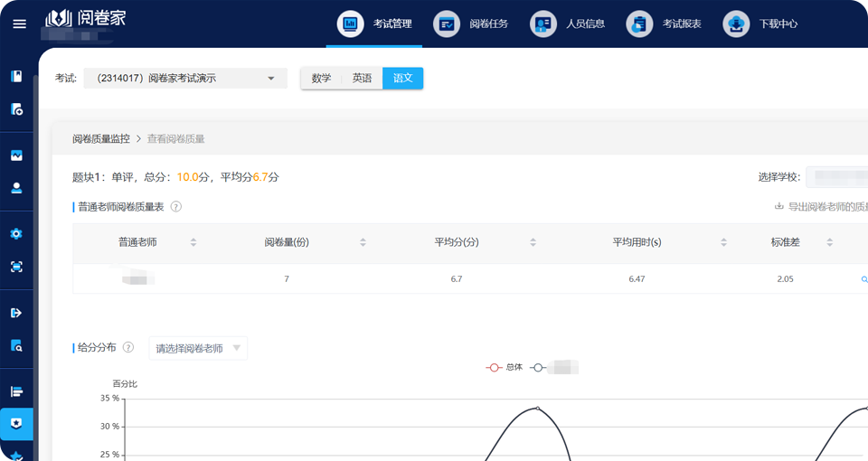Click the user profile icon in sidebar
Screen dimensions: 868x461
pyautogui.click(x=16, y=188)
